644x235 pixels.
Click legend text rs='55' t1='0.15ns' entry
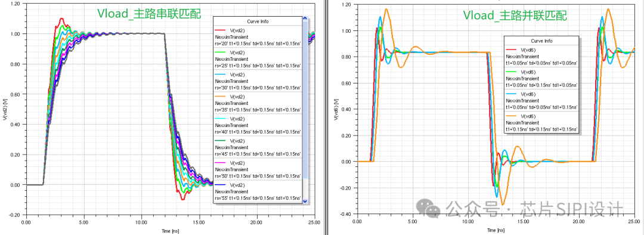pos(258,197)
